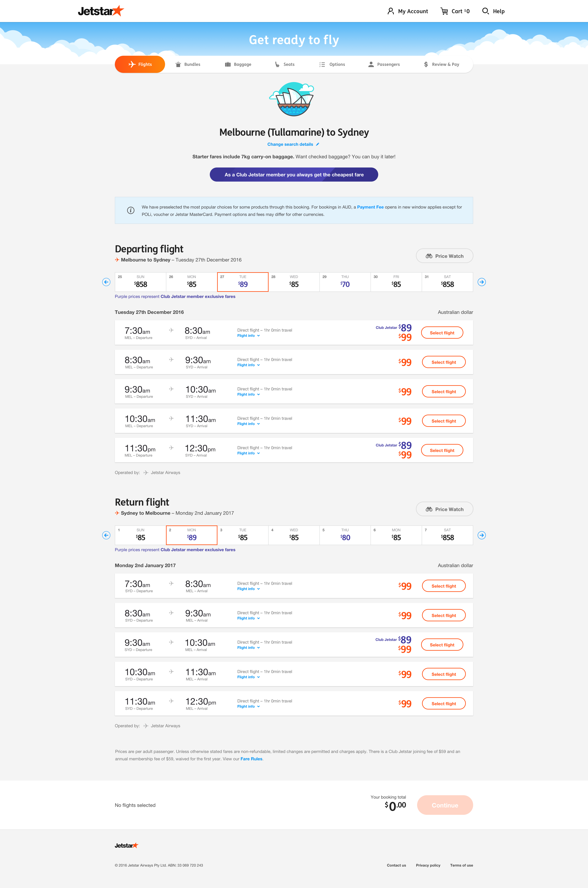The image size is (588, 888).
Task: Open the shopping cart
Action: pyautogui.click(x=455, y=11)
